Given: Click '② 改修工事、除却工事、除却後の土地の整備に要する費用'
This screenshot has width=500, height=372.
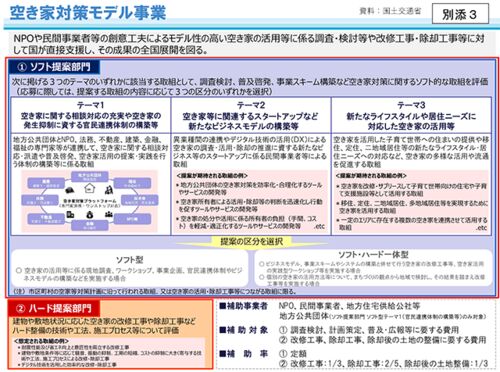Looking at the screenshot, I should coord(382,340).
